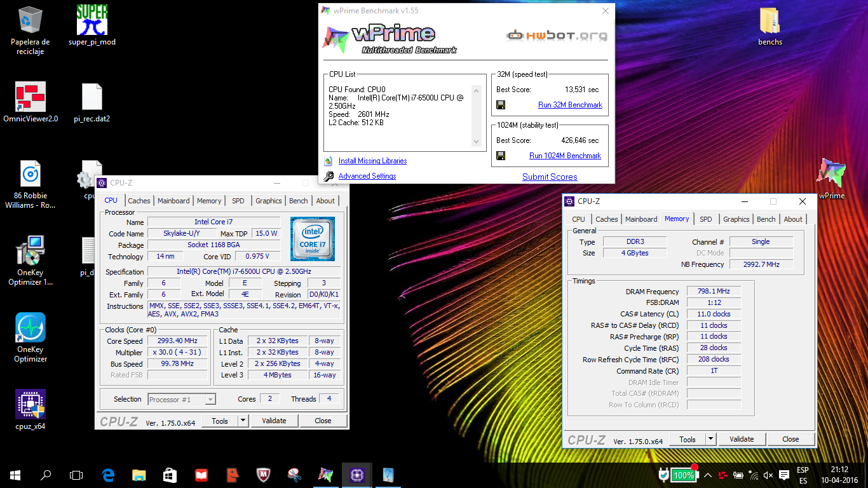The width and height of the screenshot is (868, 488).
Task: Switch to CPU-Z taskbar button
Action: coord(356,475)
